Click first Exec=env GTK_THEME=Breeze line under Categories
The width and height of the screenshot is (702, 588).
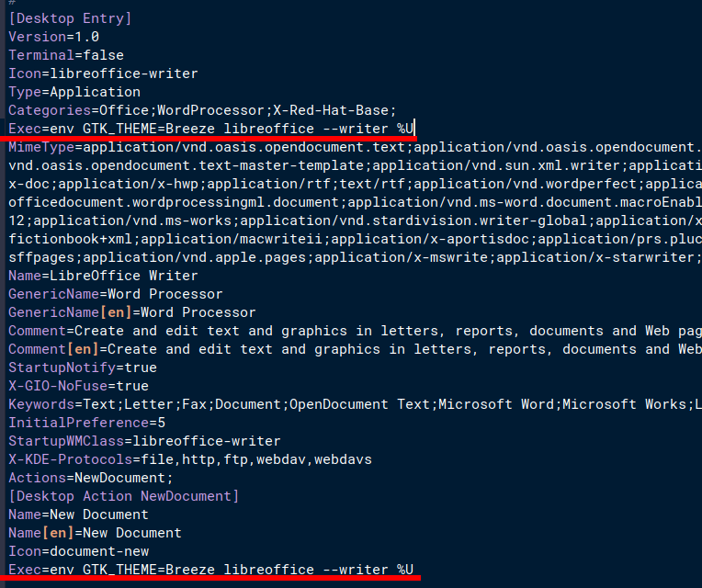point(210,129)
